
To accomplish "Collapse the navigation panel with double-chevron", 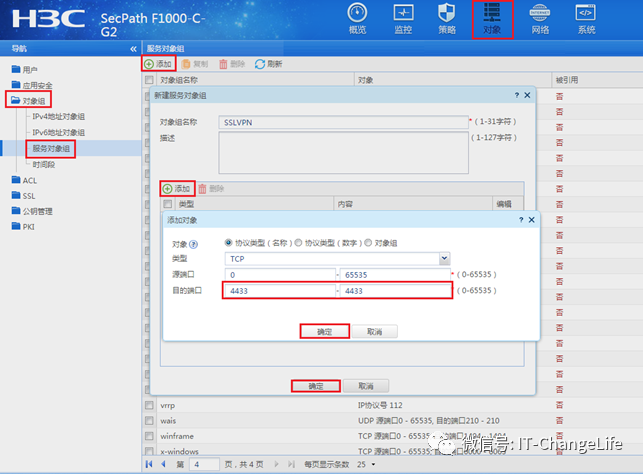I will point(133,49).
